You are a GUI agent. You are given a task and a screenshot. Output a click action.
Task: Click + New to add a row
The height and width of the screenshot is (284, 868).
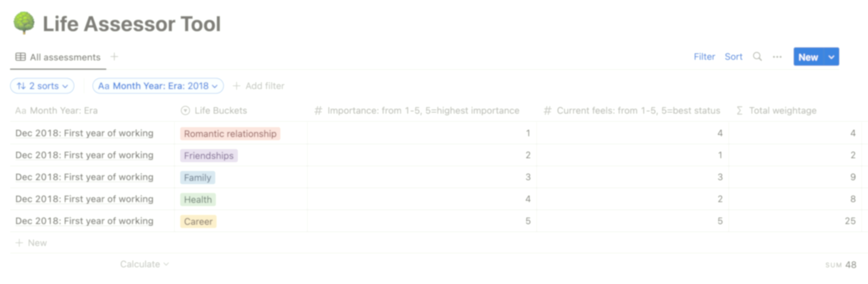point(31,242)
